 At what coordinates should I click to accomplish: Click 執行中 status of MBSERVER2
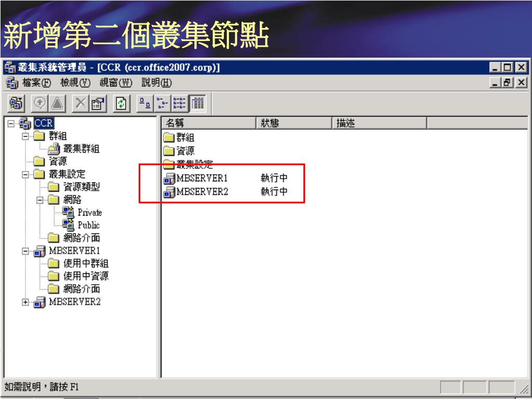(x=274, y=192)
